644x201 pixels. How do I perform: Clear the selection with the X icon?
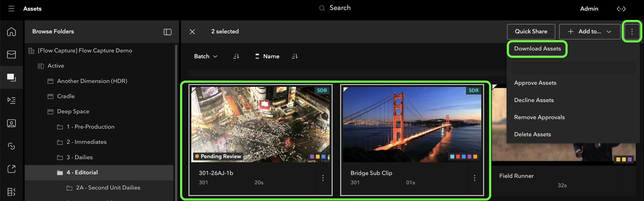click(x=192, y=32)
